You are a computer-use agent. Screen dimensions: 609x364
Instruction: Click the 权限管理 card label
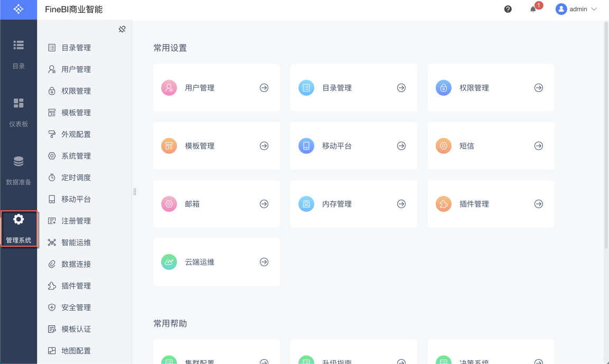pos(474,88)
